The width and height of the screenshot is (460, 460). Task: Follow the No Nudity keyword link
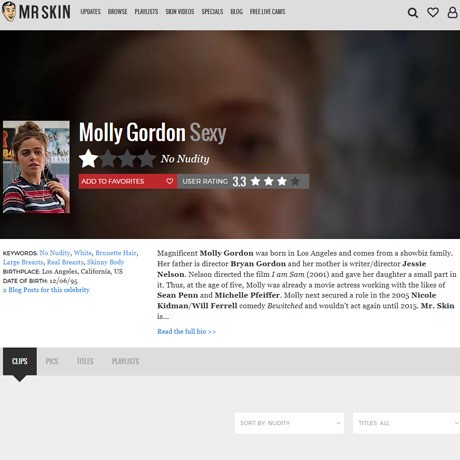tap(55, 253)
